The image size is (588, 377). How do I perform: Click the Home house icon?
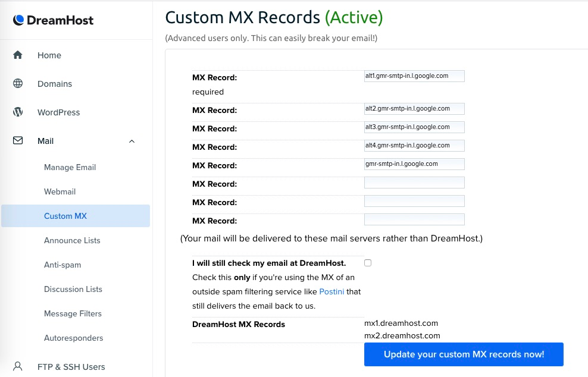click(x=18, y=55)
